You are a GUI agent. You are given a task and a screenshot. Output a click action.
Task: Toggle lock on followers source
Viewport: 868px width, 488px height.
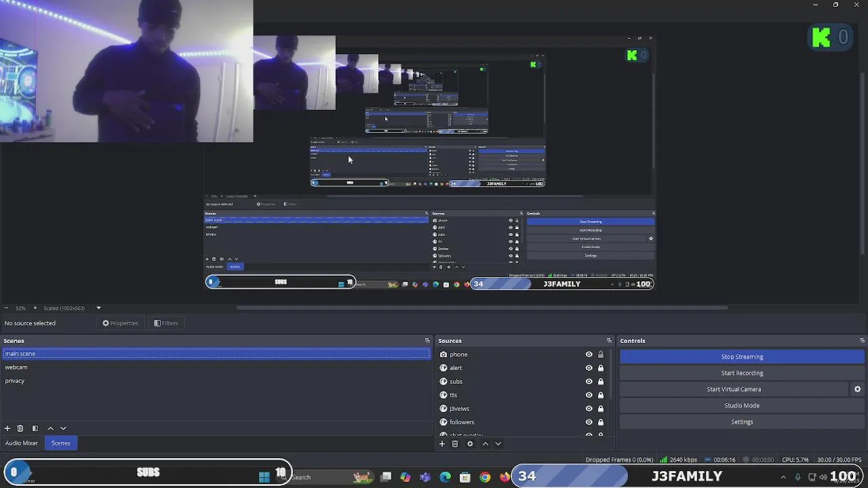click(x=600, y=422)
